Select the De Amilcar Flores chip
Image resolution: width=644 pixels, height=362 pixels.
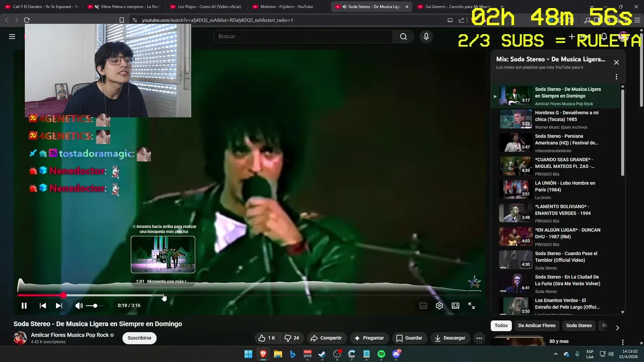pyautogui.click(x=537, y=326)
